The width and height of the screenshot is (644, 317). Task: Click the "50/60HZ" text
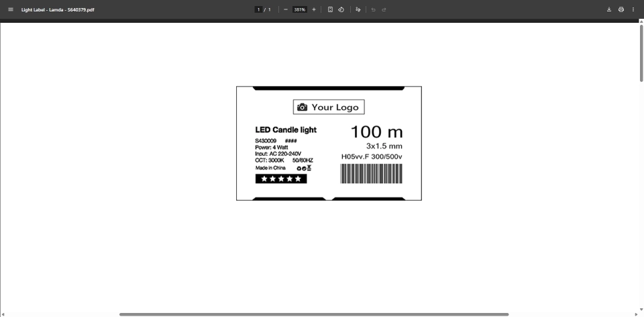[303, 161]
